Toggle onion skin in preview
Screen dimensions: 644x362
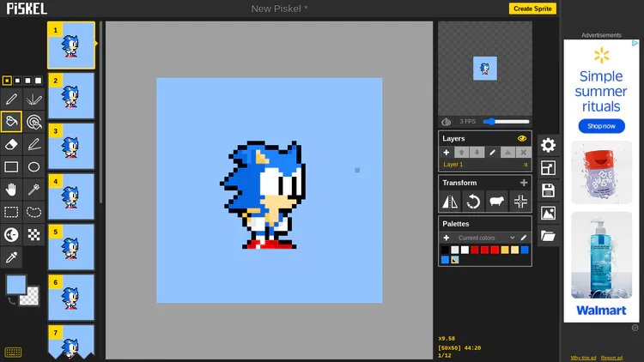coord(446,122)
